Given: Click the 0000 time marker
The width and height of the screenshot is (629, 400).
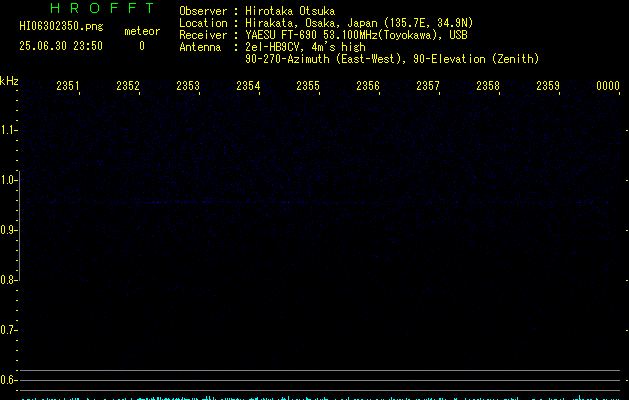Looking at the screenshot, I should click(x=608, y=86).
